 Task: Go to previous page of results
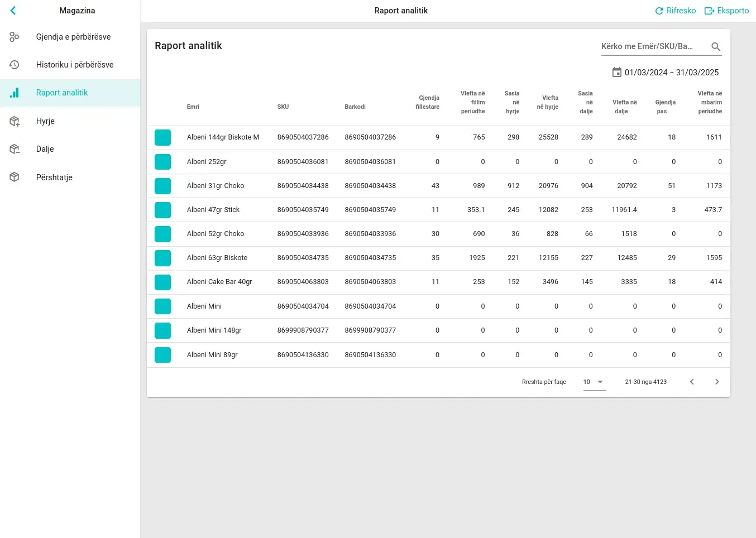point(692,382)
